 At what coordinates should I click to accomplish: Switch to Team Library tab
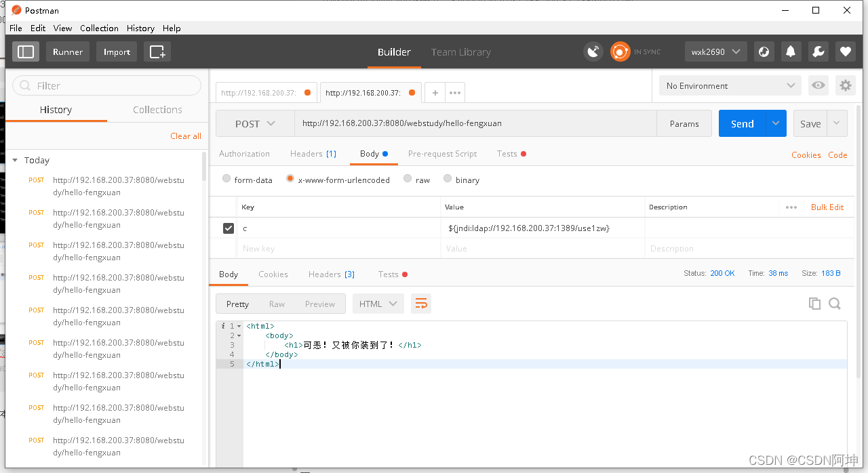click(460, 52)
